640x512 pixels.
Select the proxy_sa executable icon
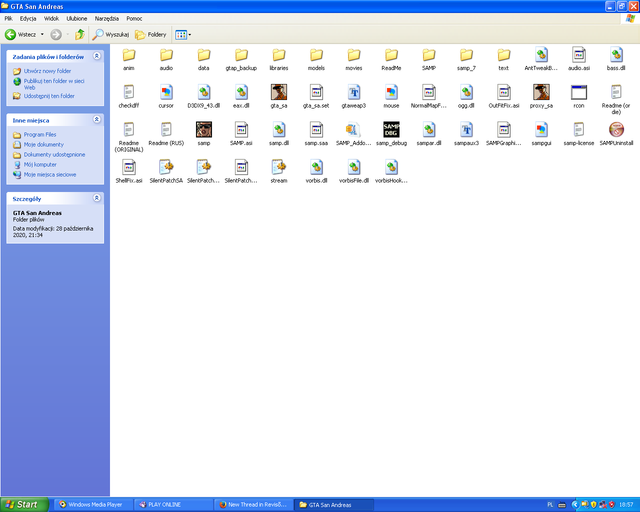point(541,92)
